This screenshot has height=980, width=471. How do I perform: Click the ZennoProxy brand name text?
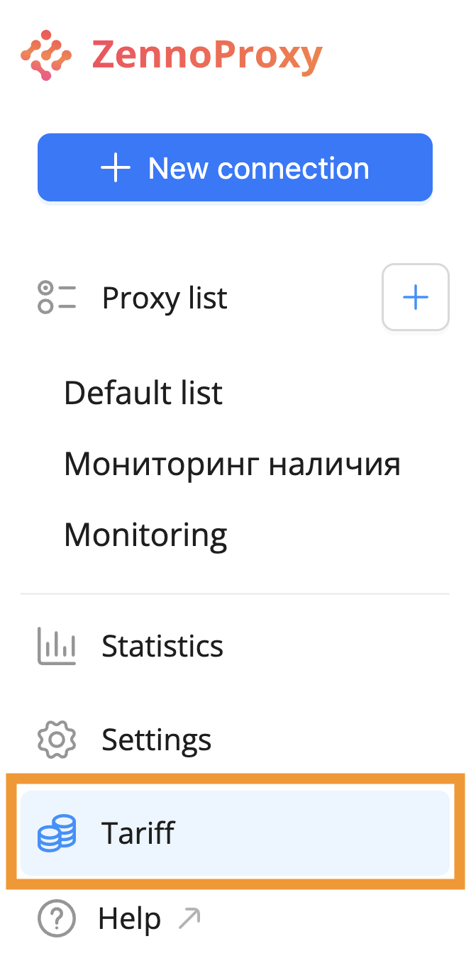tap(207, 55)
